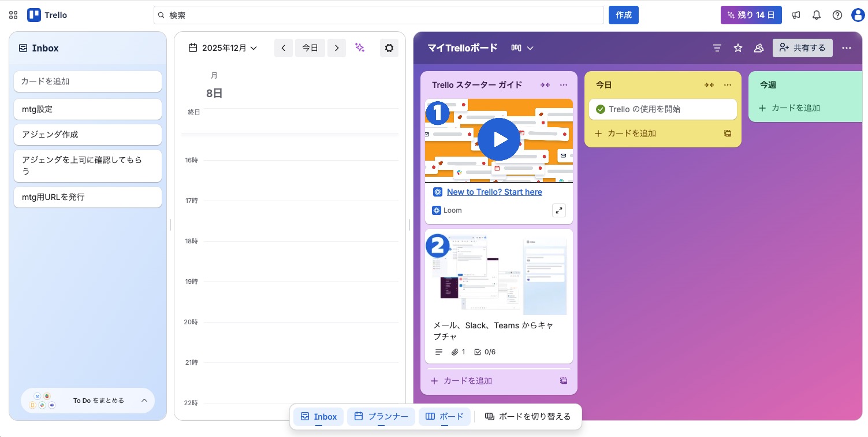The image size is (868, 437).
Task: Expand the Loom video card preview
Action: (x=558, y=210)
